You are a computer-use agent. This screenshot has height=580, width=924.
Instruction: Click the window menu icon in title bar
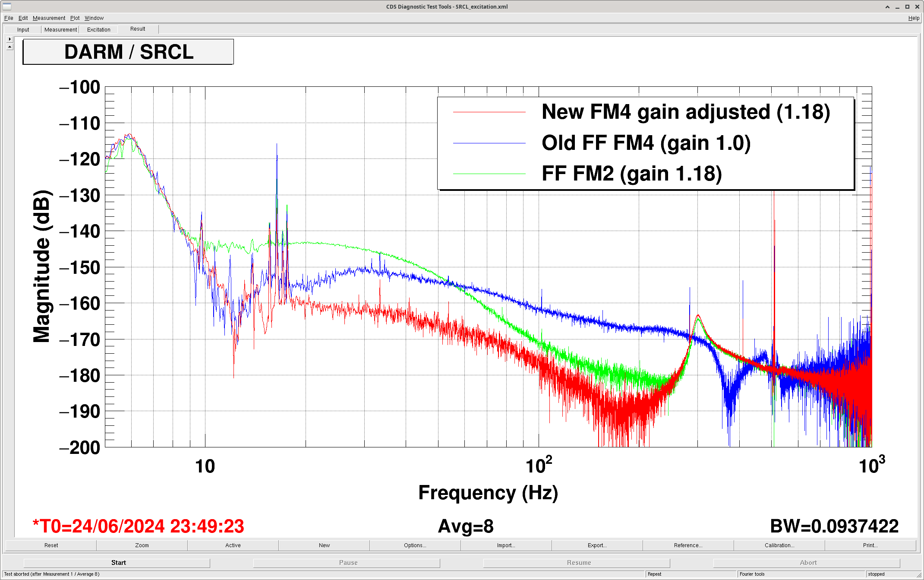click(x=7, y=6)
